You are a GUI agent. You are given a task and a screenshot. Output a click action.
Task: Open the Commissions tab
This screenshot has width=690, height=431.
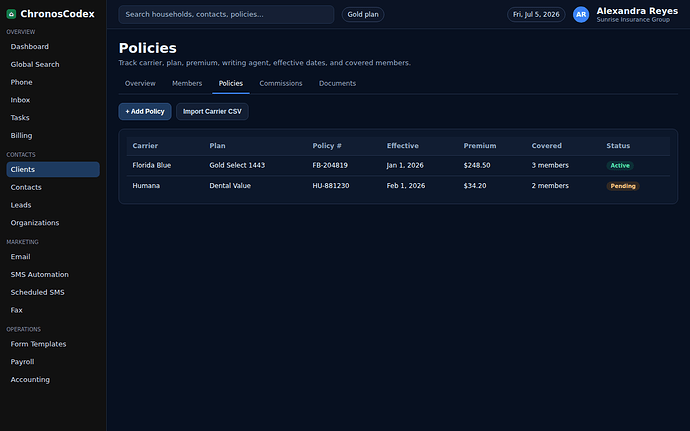coord(281,84)
